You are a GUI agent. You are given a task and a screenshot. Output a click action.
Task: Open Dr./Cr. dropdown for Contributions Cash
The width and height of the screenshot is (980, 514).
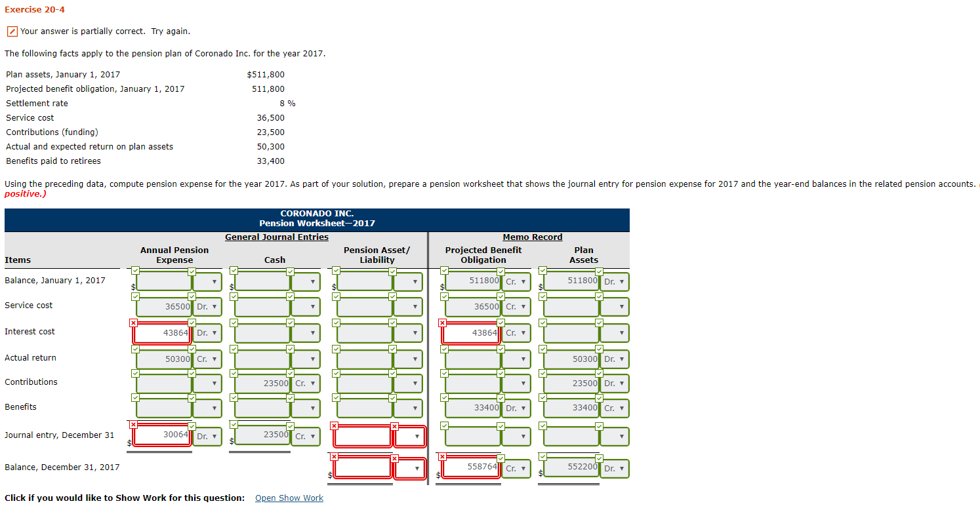pos(306,384)
